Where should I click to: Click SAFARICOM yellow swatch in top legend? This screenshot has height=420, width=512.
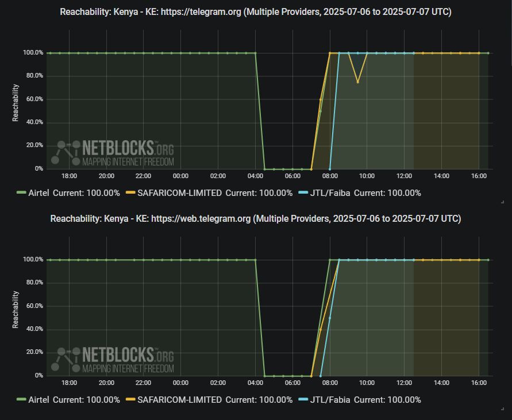pos(130,192)
